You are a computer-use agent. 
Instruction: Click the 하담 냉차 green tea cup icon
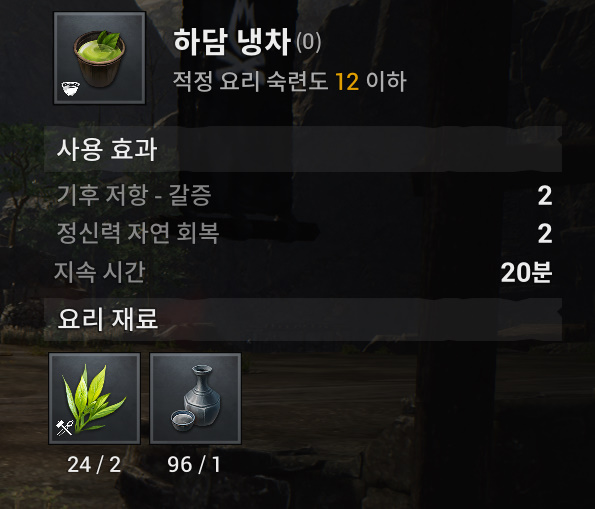click(x=99, y=58)
